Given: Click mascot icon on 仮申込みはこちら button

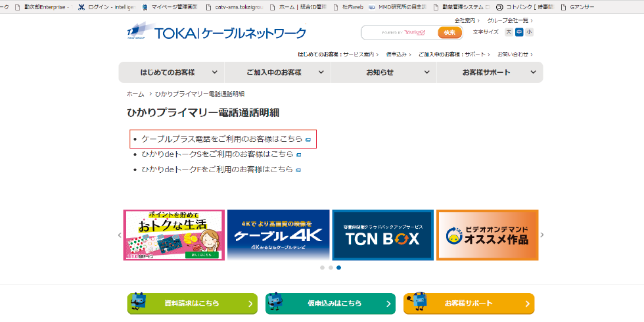Looking at the screenshot, I should click(x=277, y=302).
